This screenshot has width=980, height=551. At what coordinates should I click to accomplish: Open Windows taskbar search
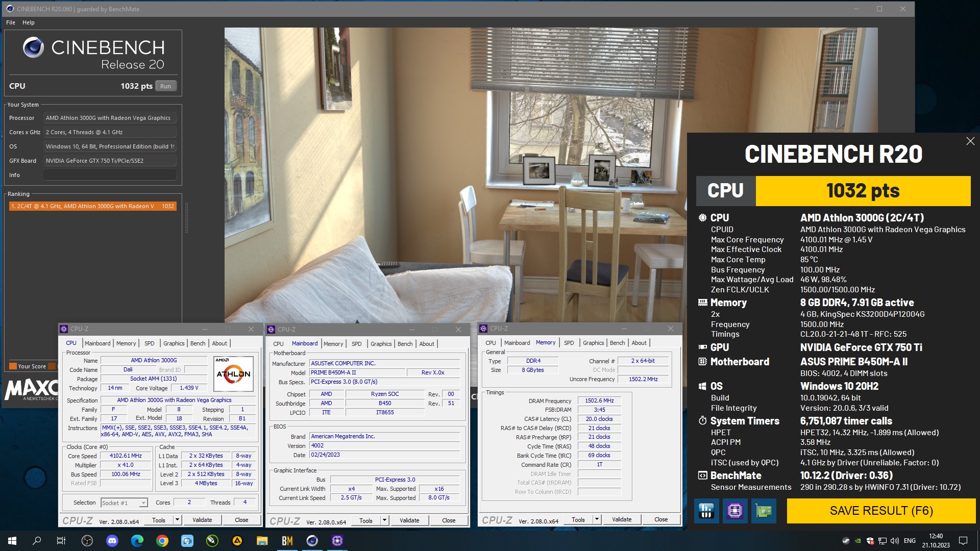37,541
